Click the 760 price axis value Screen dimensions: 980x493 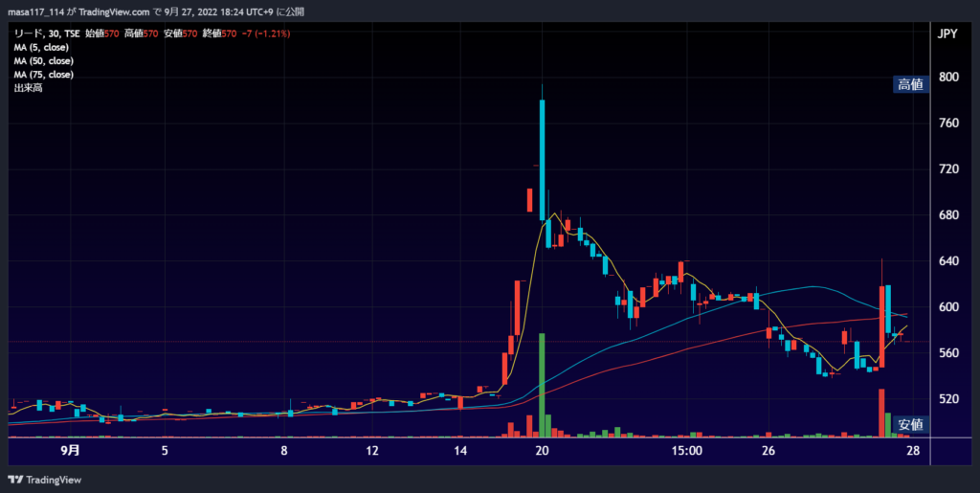(948, 123)
